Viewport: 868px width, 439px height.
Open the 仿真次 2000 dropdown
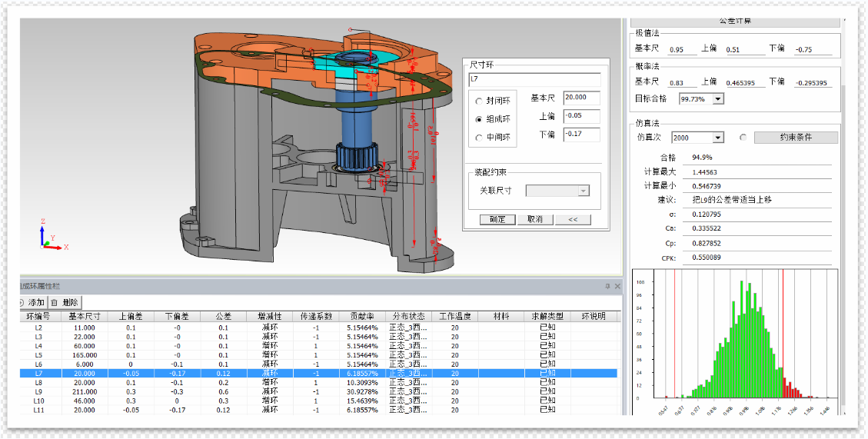tap(718, 138)
